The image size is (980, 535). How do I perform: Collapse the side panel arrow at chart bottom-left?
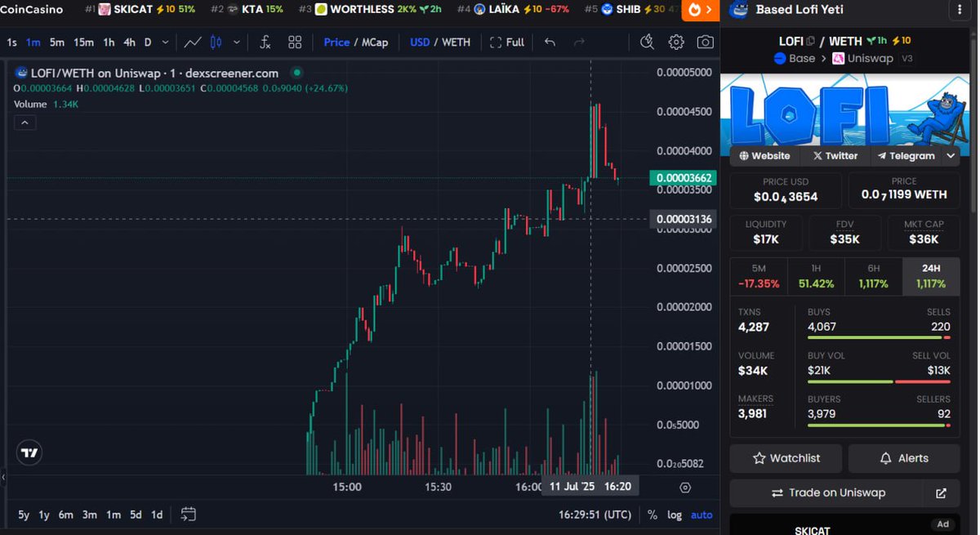(3, 477)
